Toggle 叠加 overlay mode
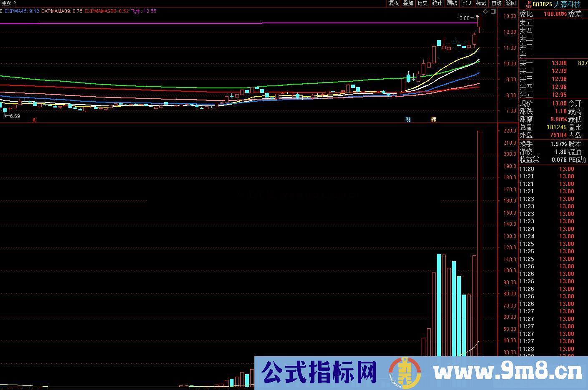 click(x=408, y=3)
